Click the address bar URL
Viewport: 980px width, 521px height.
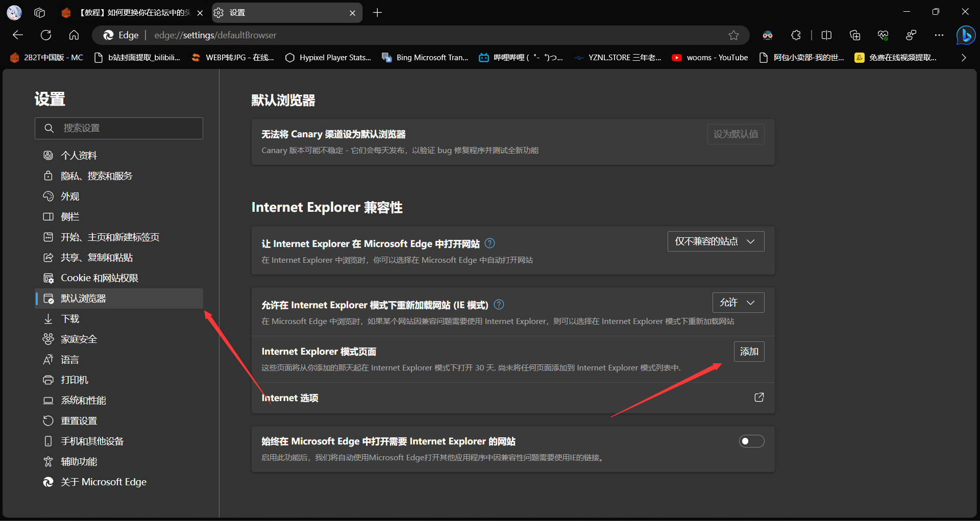point(215,35)
